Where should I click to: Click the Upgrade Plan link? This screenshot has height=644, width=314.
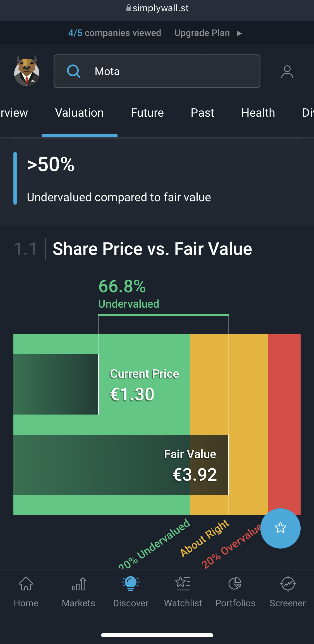point(202,33)
